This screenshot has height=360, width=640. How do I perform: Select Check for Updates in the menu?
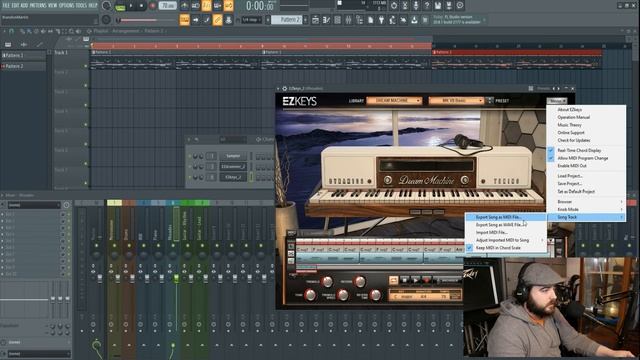point(574,140)
